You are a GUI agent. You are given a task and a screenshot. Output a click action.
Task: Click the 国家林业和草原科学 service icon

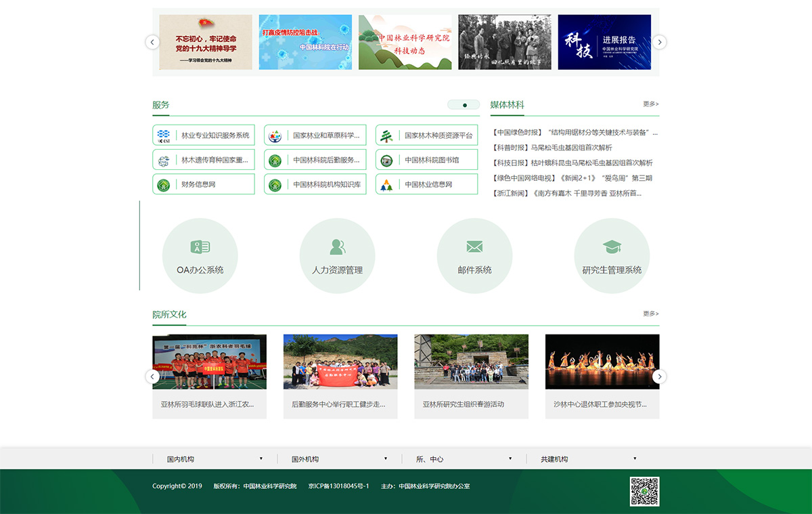click(x=275, y=135)
